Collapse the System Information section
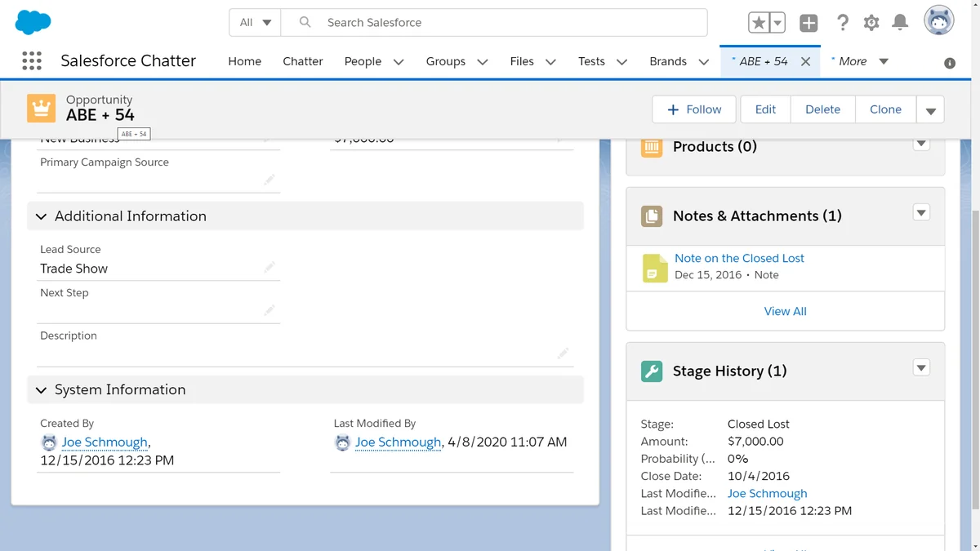This screenshot has height=551, width=980. pyautogui.click(x=42, y=390)
